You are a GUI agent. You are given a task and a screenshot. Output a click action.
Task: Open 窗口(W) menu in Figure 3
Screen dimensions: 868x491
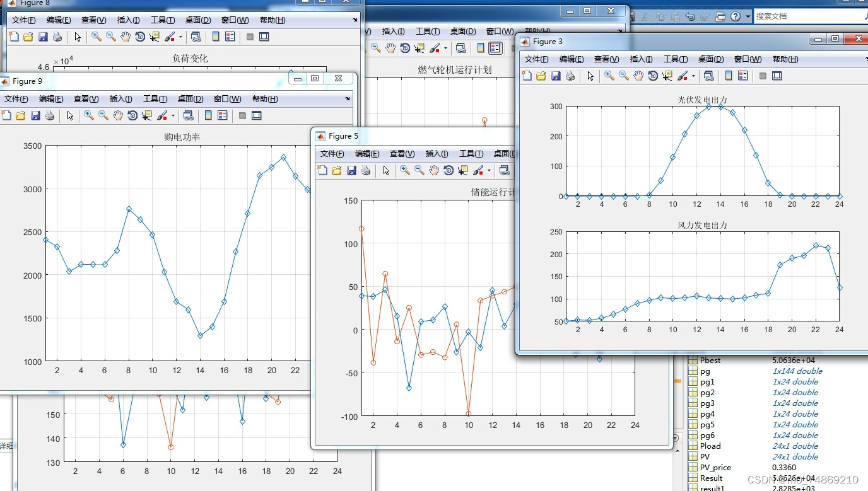[x=748, y=59]
